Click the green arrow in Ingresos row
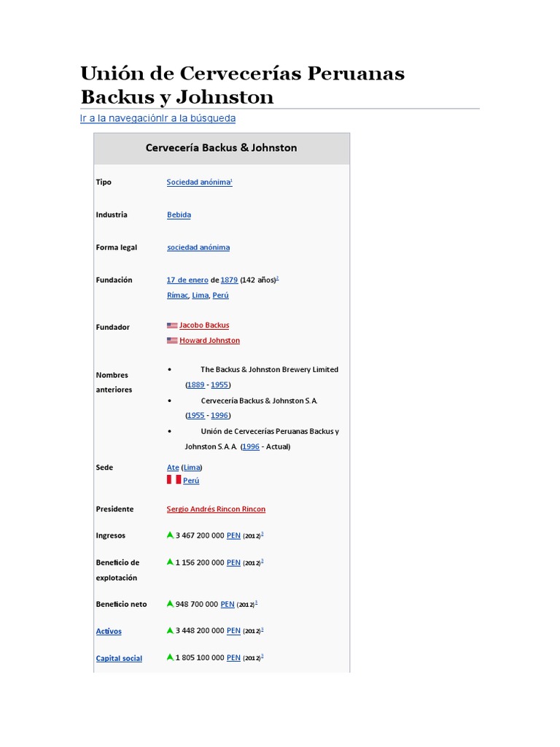This screenshot has width=560, height=747. pyautogui.click(x=170, y=535)
